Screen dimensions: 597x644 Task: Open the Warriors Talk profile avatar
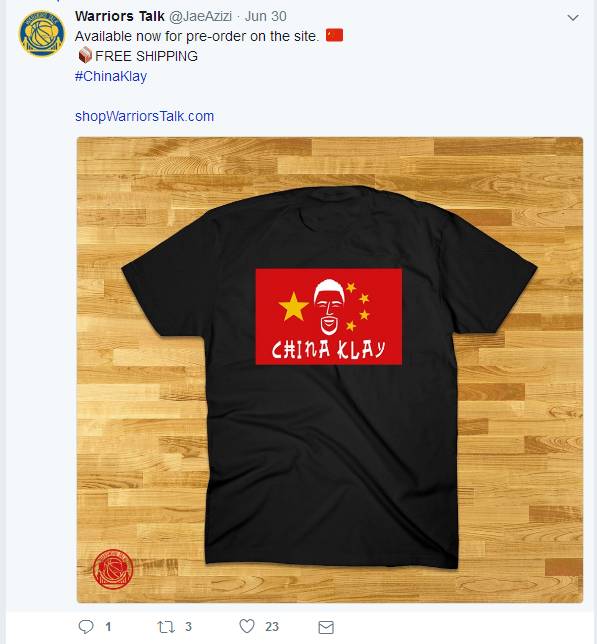point(41,33)
